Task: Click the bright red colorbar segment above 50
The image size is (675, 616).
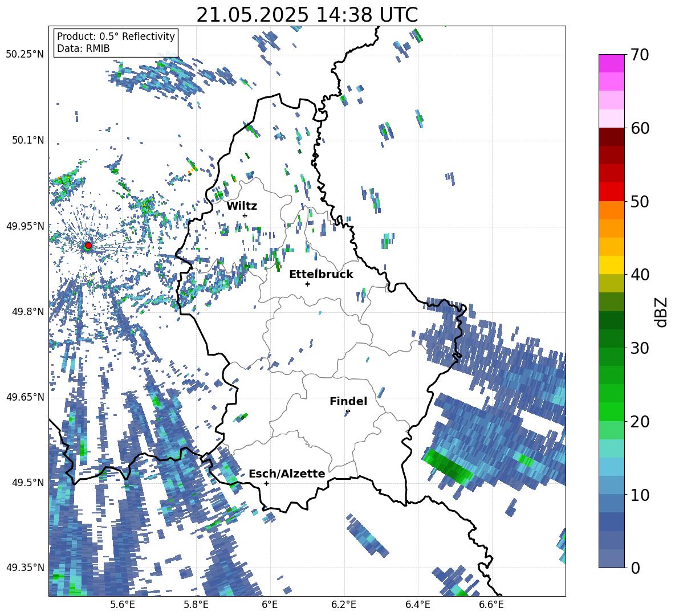Action: 611,192
